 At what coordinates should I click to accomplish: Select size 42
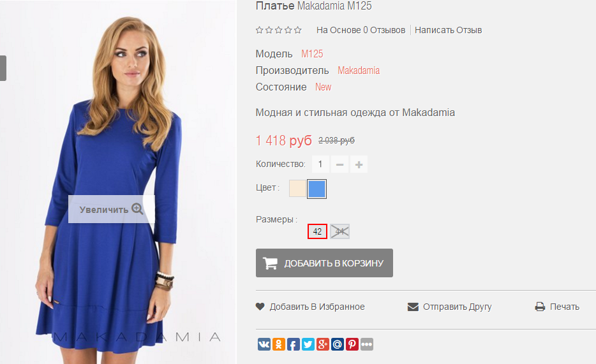tap(317, 231)
